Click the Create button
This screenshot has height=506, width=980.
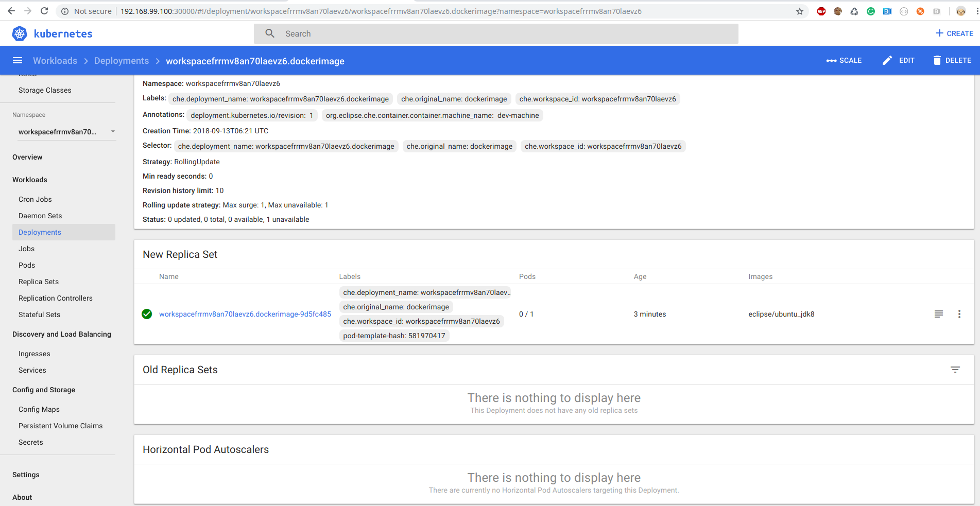[954, 33]
